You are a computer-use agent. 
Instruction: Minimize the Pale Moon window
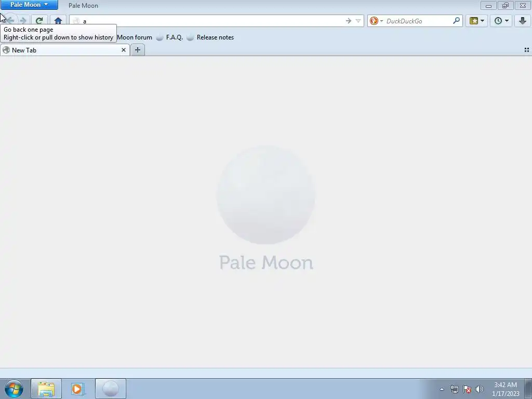(x=488, y=5)
